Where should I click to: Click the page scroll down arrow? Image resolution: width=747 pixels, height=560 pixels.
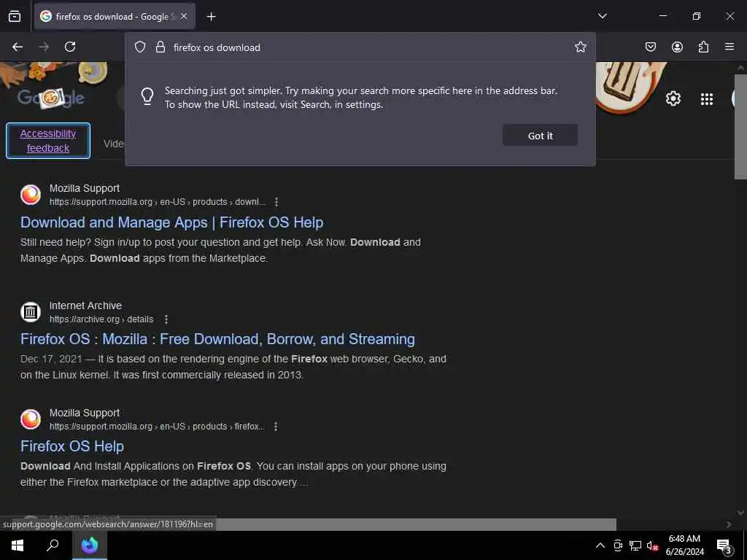[x=740, y=513]
